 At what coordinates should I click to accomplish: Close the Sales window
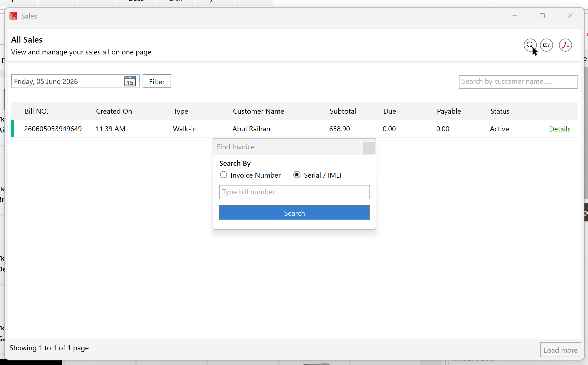coord(570,16)
